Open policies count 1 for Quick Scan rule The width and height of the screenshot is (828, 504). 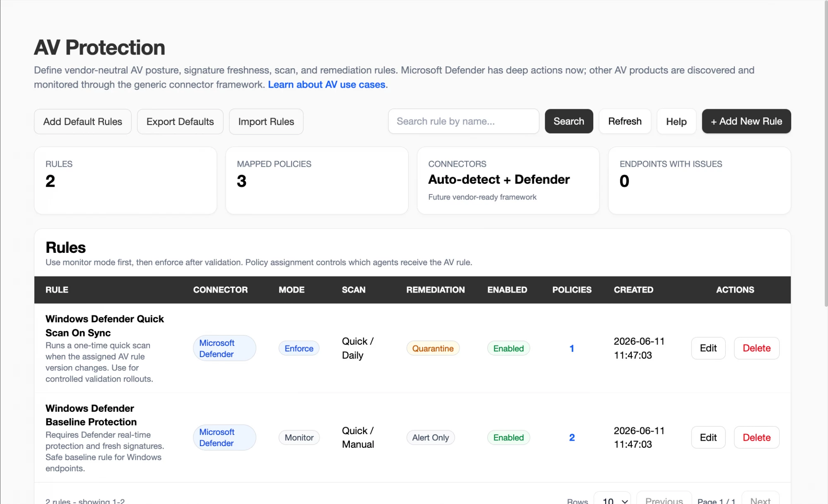[x=572, y=348]
